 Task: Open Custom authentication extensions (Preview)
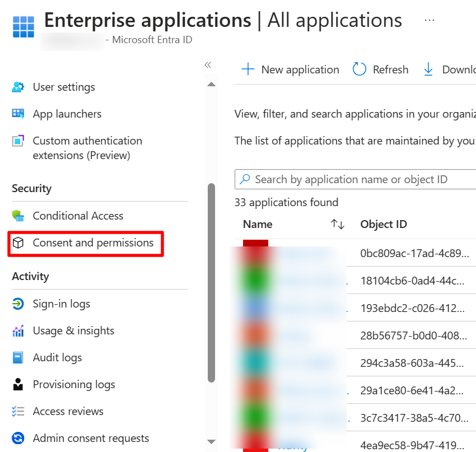(x=87, y=148)
